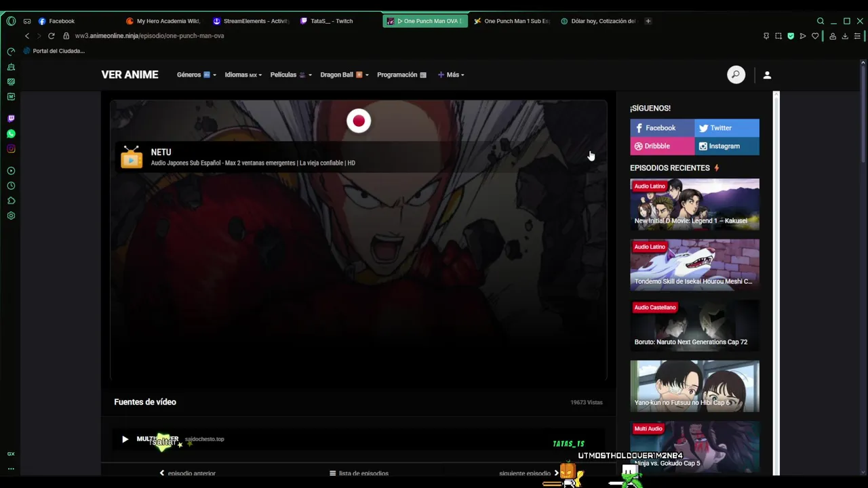Image resolution: width=868 pixels, height=488 pixels.
Task: Open lista de episodios link
Action: tap(359, 473)
